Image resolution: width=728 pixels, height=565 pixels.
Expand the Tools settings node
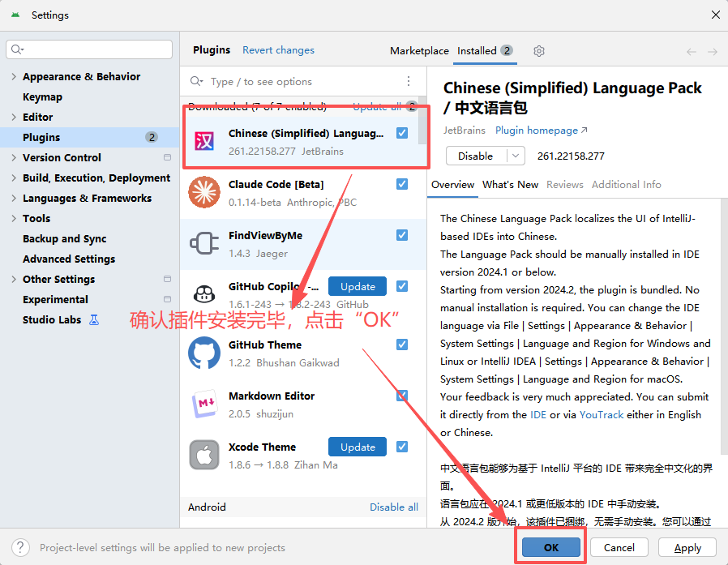click(x=14, y=218)
